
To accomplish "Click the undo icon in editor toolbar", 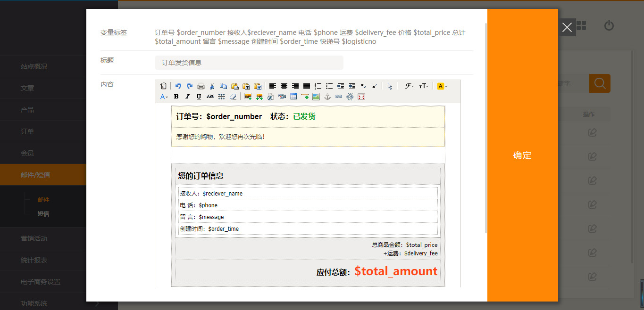I will (x=178, y=86).
